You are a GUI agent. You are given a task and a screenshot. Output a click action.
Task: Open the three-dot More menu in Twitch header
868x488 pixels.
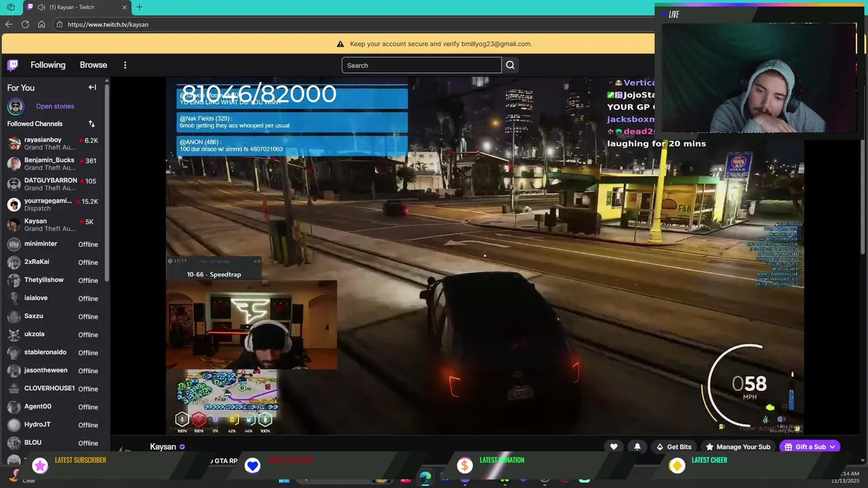pos(125,65)
